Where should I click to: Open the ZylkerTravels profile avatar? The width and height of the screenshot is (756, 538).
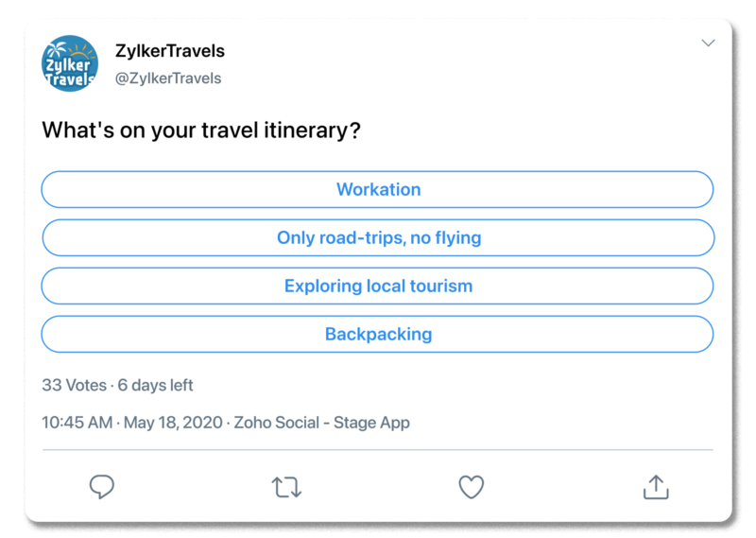tap(70, 64)
